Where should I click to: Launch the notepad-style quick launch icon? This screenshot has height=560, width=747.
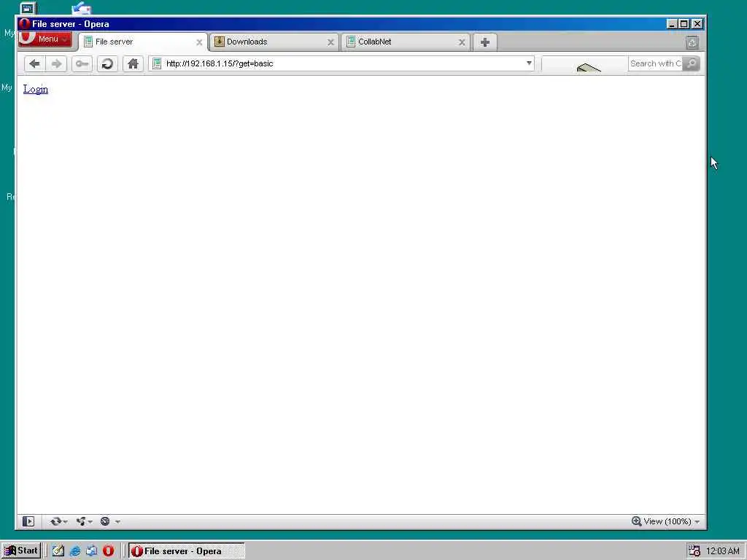tap(58, 551)
